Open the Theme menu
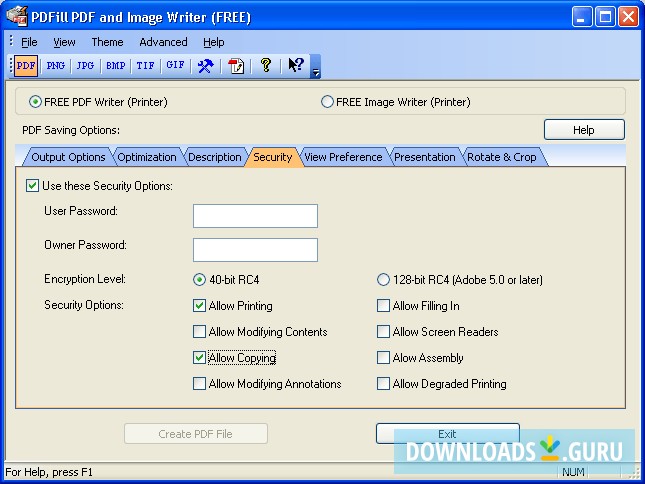Image resolution: width=645 pixels, height=484 pixels. 107,42
